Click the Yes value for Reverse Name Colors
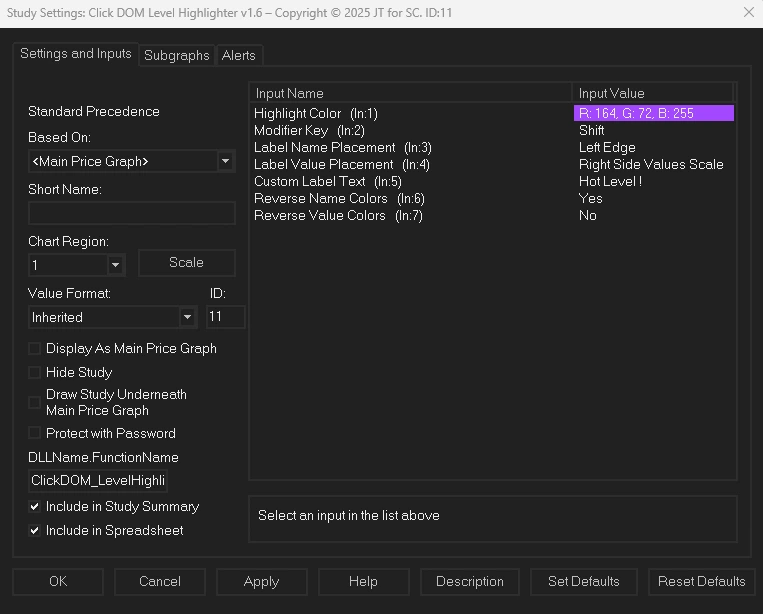Viewport: 763px width, 614px height. coord(590,199)
